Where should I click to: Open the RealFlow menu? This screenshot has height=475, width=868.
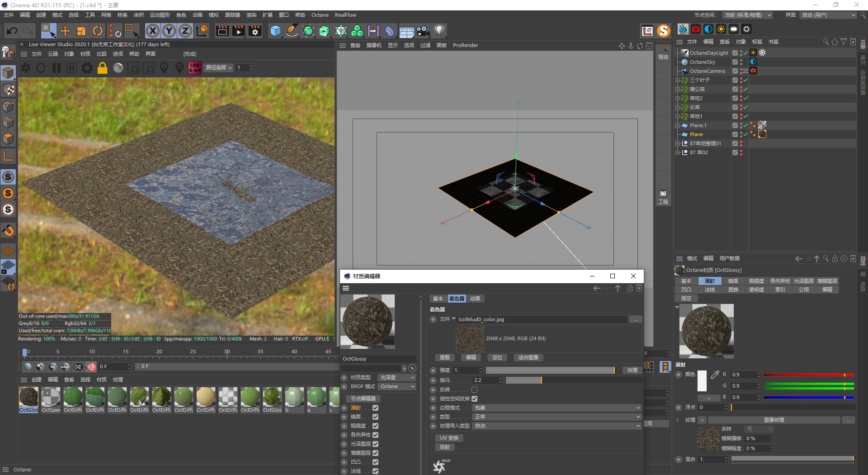pos(345,15)
